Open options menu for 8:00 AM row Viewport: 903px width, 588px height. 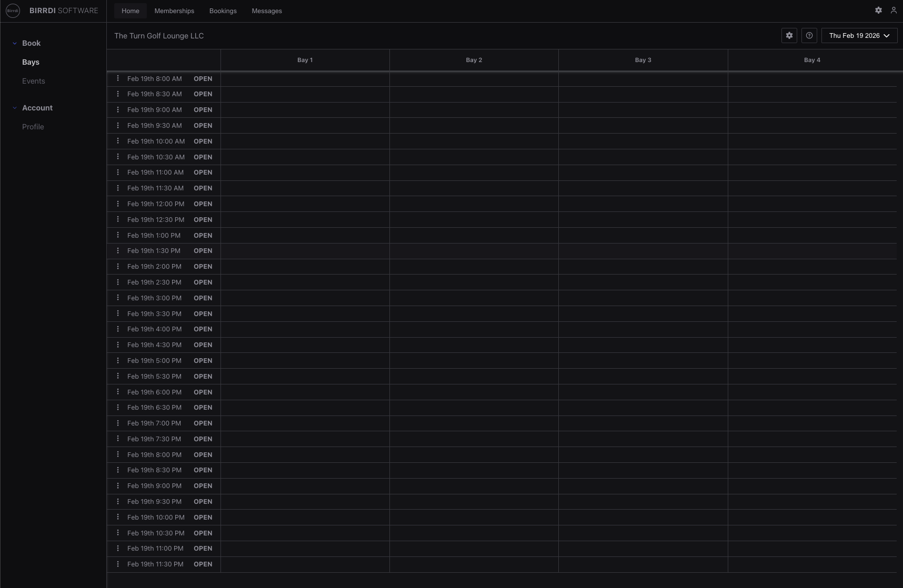click(118, 78)
